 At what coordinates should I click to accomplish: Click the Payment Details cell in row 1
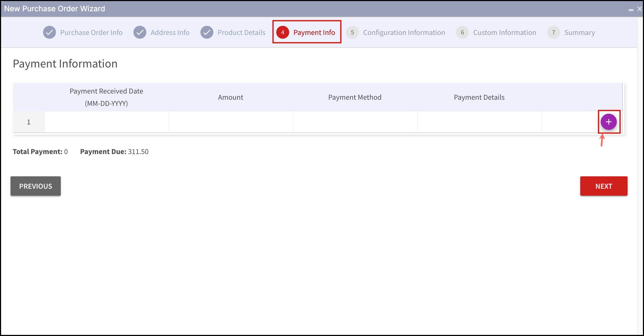pos(479,122)
